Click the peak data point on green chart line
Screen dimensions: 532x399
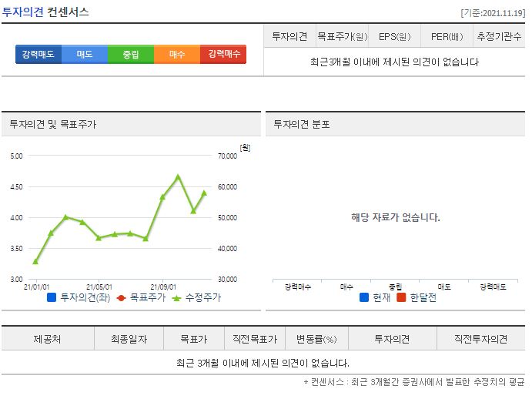pyautogui.click(x=178, y=176)
